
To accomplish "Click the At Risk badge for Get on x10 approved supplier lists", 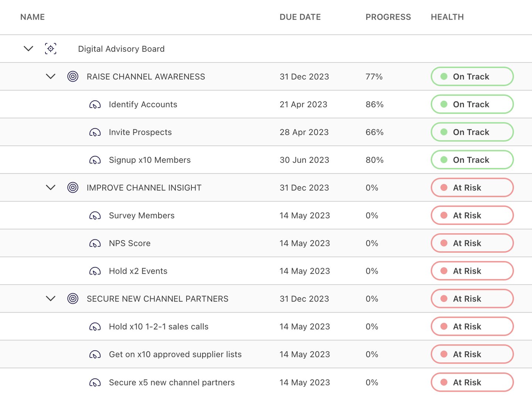I will (472, 354).
